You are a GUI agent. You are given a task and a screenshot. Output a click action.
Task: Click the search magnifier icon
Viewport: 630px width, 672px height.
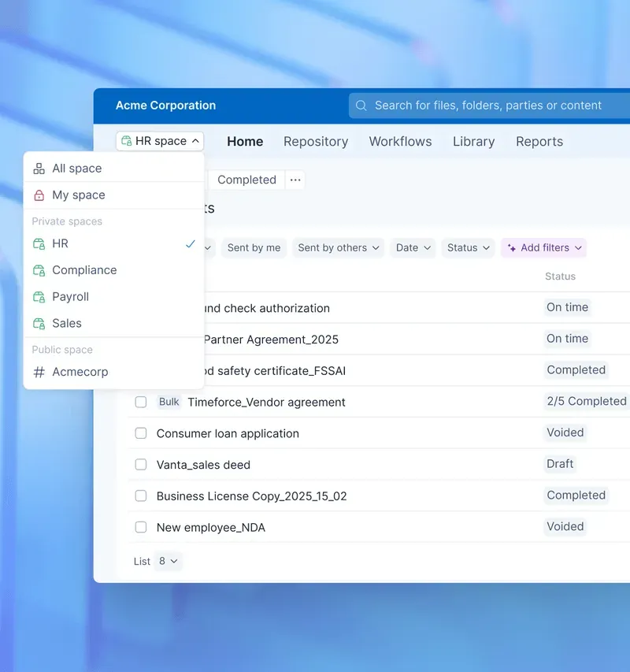(x=361, y=105)
